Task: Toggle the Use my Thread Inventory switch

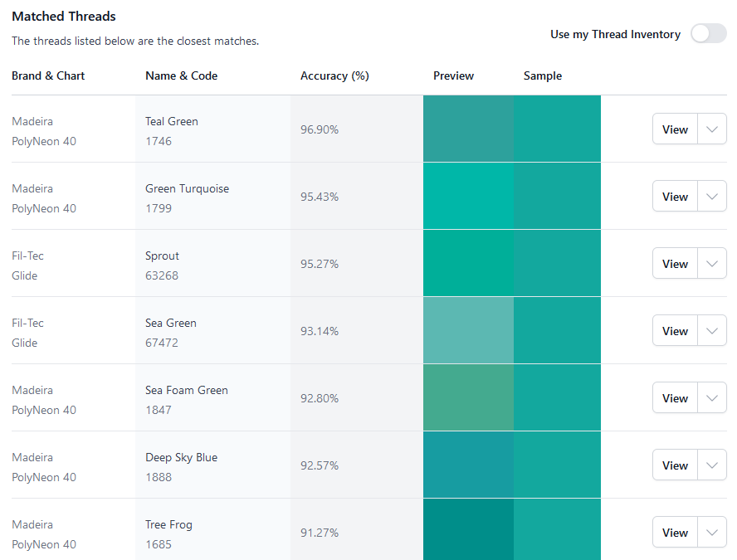Action: 708,34
